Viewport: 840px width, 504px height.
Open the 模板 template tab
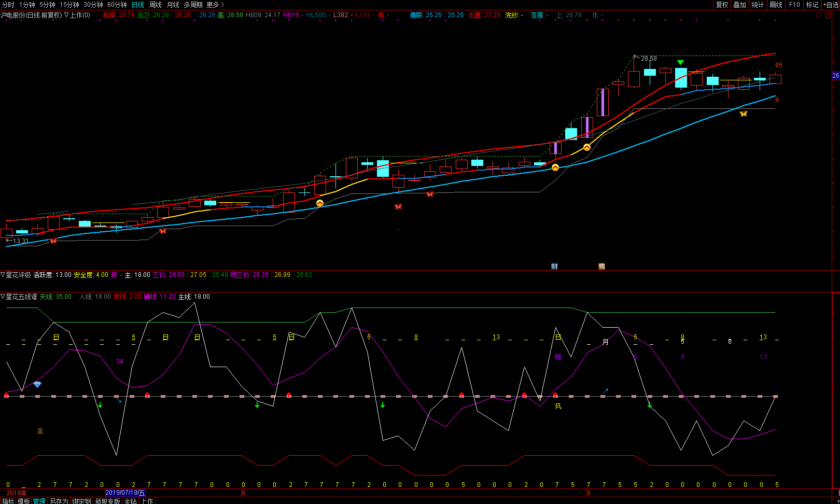tap(23, 501)
